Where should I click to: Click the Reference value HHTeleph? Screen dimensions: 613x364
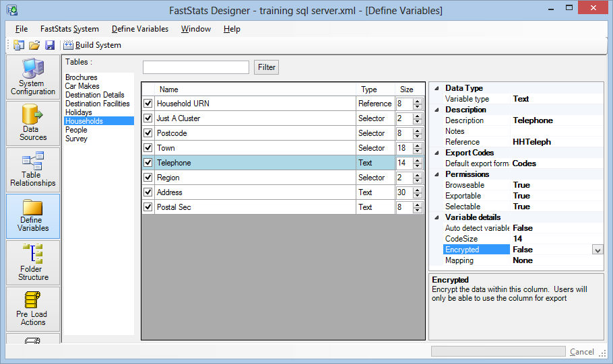click(531, 142)
